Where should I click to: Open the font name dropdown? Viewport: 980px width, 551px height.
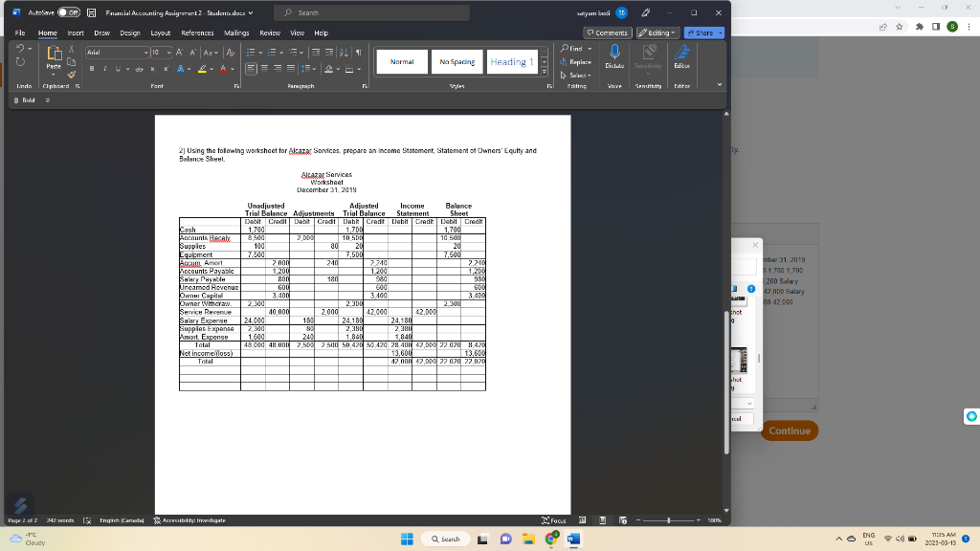(124, 52)
